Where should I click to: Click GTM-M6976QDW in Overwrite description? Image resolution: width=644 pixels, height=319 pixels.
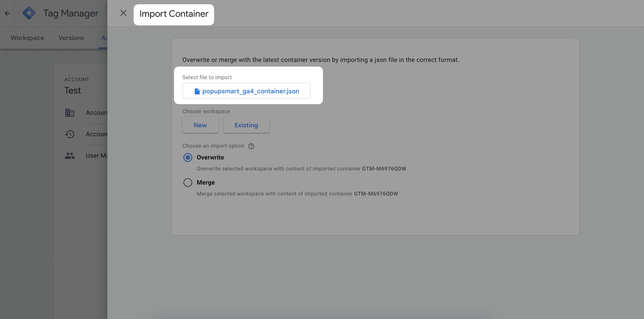click(x=384, y=169)
